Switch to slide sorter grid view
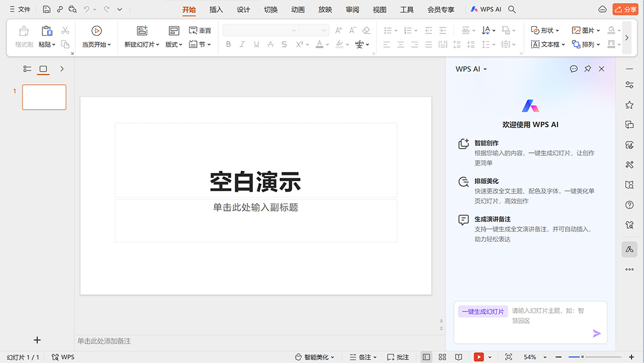The width and height of the screenshot is (644, 363). click(442, 357)
